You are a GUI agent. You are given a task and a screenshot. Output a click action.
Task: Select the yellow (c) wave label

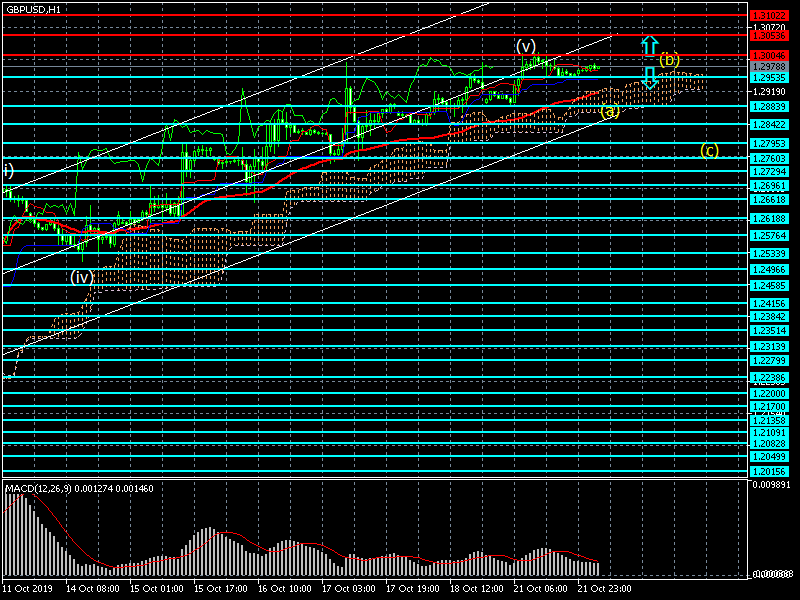(x=708, y=151)
